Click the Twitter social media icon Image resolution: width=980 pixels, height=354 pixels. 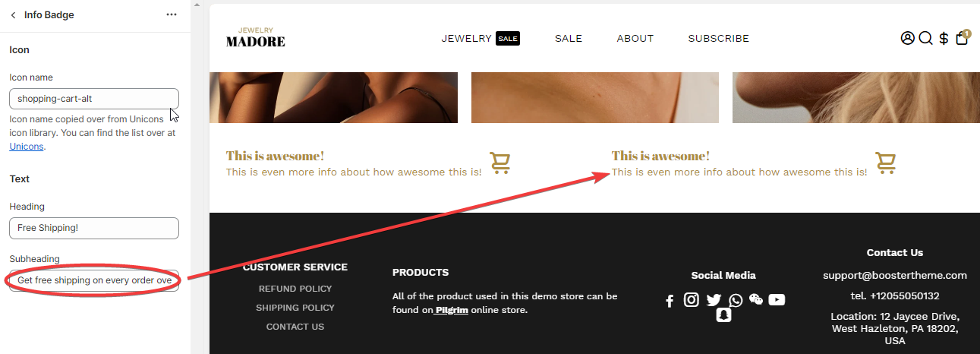(714, 300)
